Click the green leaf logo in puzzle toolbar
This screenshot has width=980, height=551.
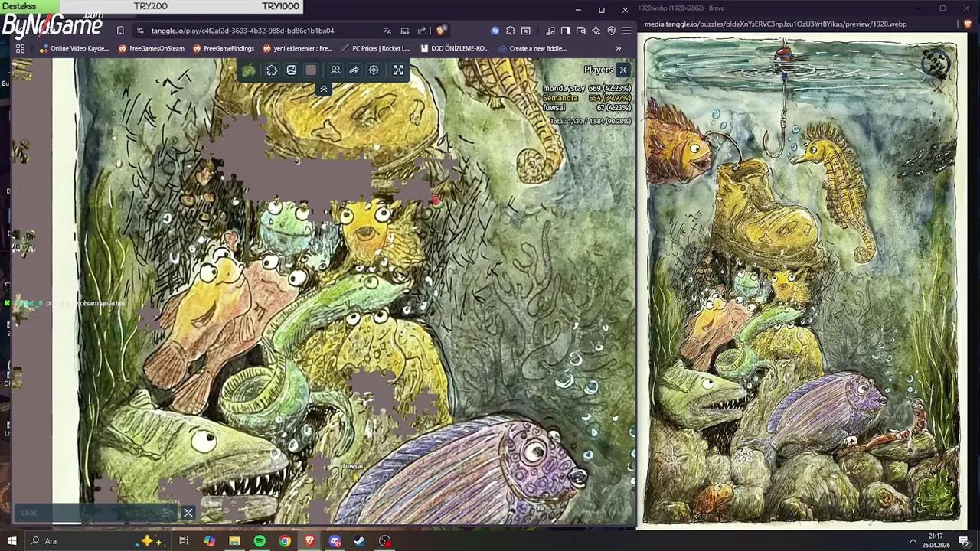(x=249, y=70)
